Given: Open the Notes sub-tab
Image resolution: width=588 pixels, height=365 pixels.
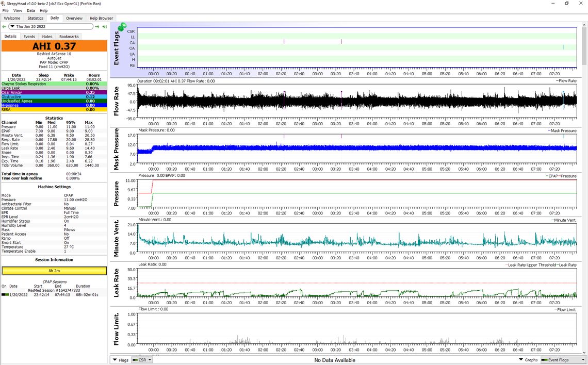Looking at the screenshot, I should (47, 37).
